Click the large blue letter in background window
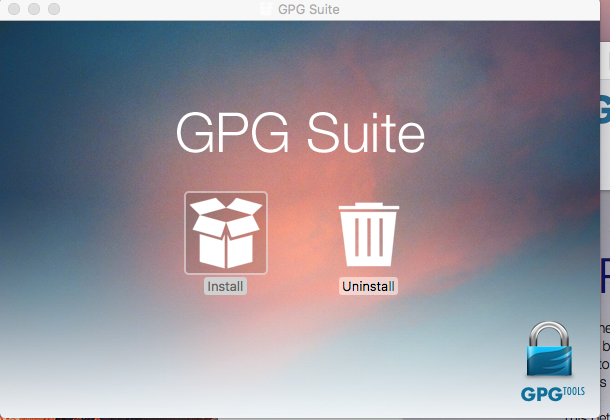 pyautogui.click(x=604, y=275)
